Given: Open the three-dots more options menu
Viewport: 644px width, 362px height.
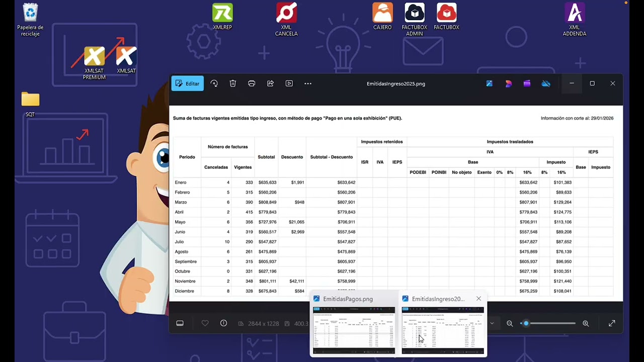Looking at the screenshot, I should tap(308, 83).
